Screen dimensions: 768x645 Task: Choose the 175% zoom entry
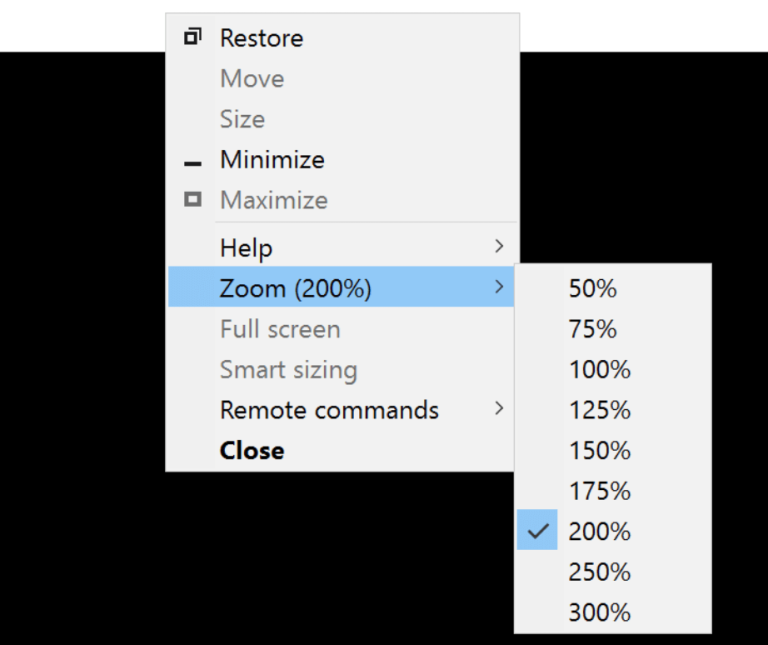coord(613,490)
